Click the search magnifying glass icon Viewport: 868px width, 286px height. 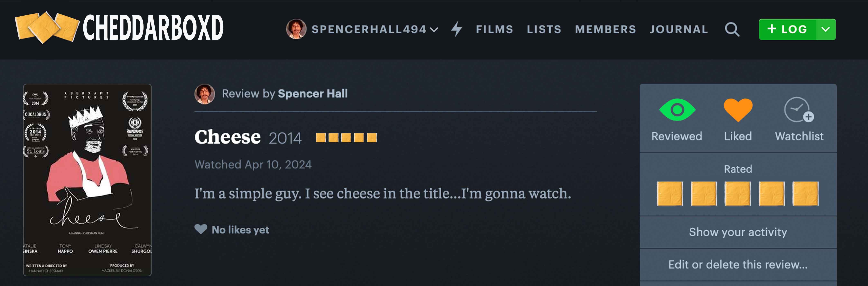tap(732, 30)
